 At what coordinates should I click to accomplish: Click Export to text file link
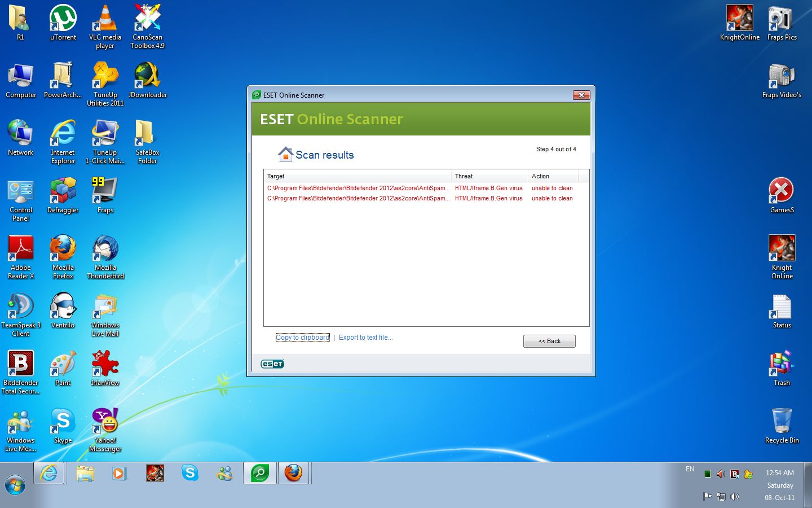point(365,338)
